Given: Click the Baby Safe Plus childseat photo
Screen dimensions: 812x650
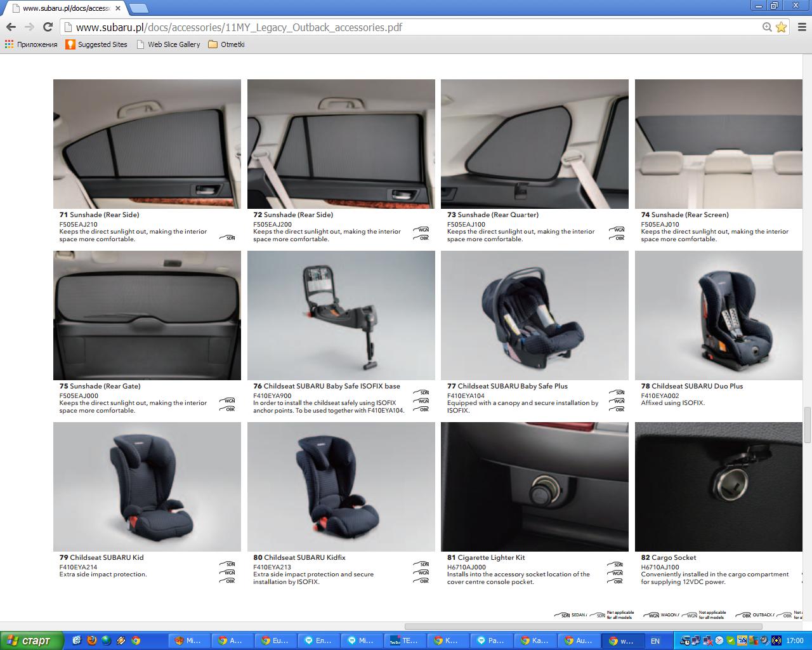Looking at the screenshot, I should click(535, 315).
